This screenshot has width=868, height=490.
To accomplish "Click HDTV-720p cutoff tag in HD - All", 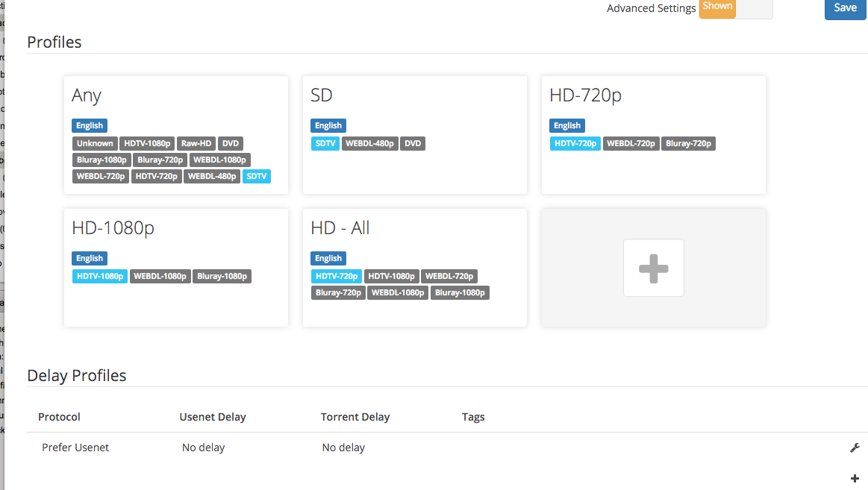I will point(336,277).
